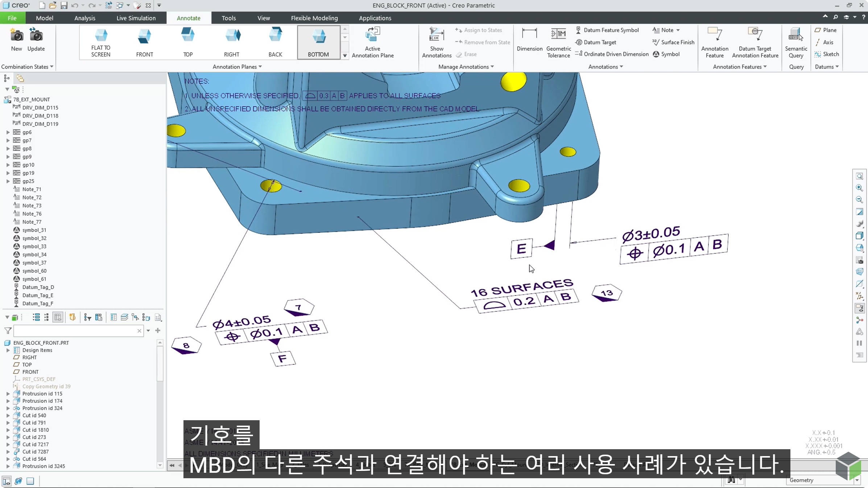Viewport: 868px width, 488px height.
Task: Launch the Semantic Query tool
Action: tap(796, 43)
